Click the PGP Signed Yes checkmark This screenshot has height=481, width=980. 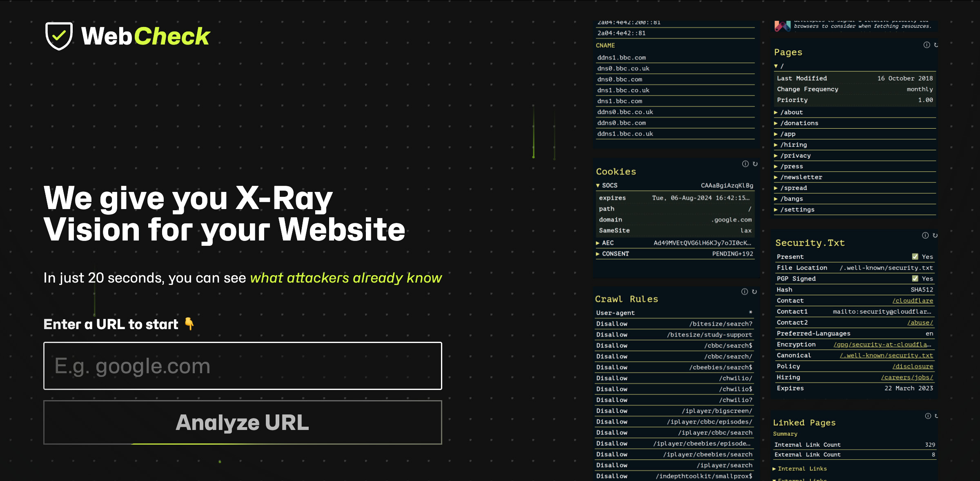pyautogui.click(x=915, y=278)
